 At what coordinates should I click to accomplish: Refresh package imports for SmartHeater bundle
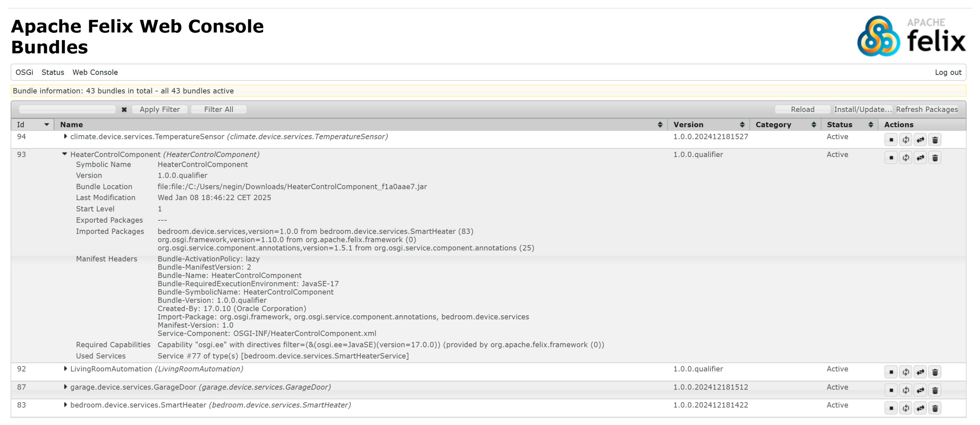pyautogui.click(x=906, y=408)
